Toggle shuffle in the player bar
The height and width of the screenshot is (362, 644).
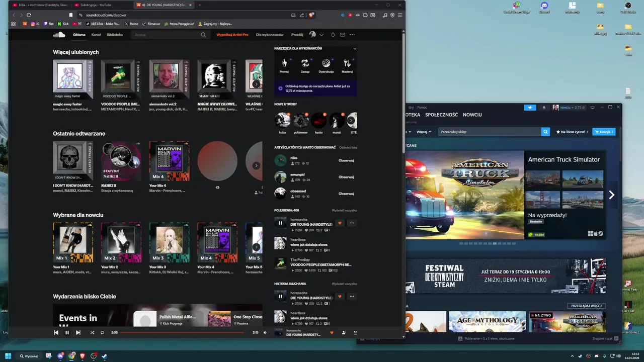click(92, 332)
